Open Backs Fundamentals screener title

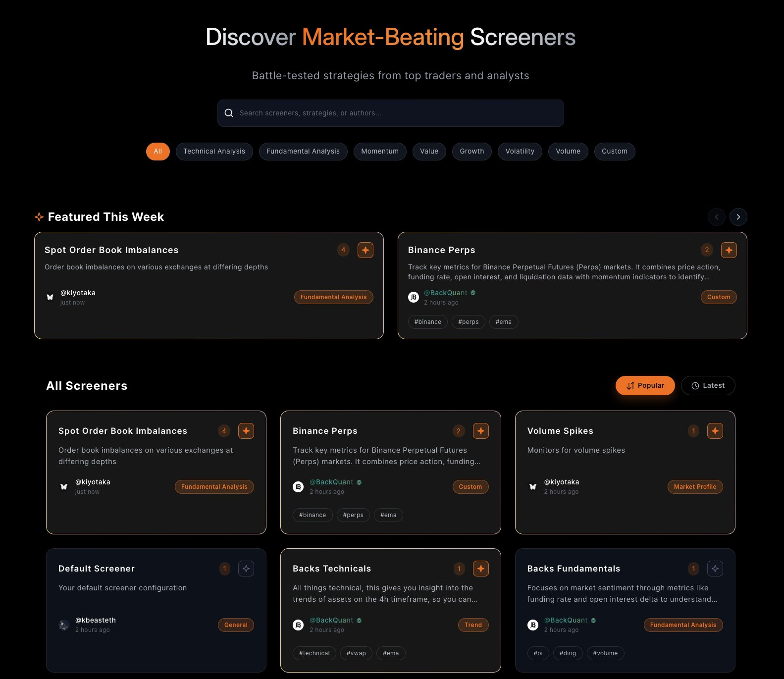574,569
